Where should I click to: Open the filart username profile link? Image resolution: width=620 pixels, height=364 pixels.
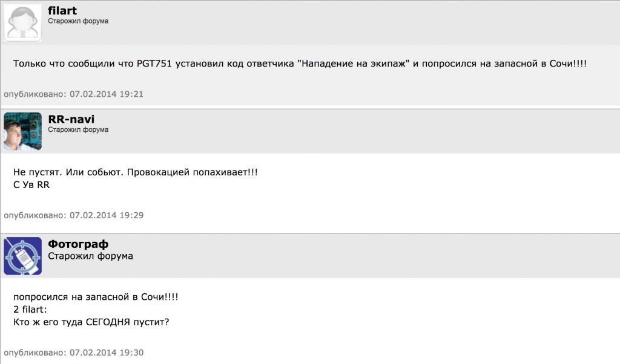[62, 11]
